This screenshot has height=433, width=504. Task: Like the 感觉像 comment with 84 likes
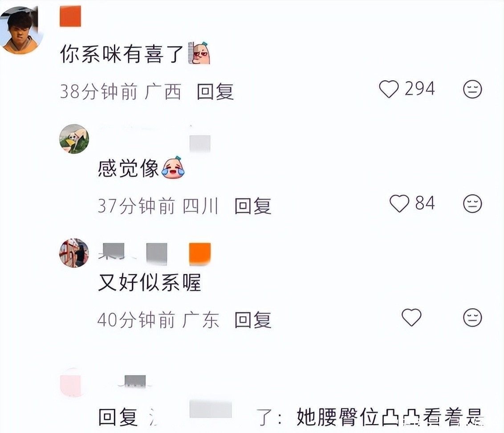coord(399,204)
